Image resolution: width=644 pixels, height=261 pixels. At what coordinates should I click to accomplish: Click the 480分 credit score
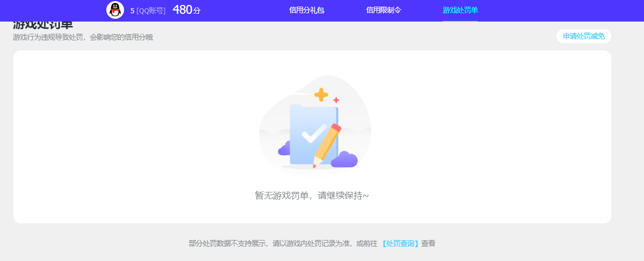(x=186, y=10)
